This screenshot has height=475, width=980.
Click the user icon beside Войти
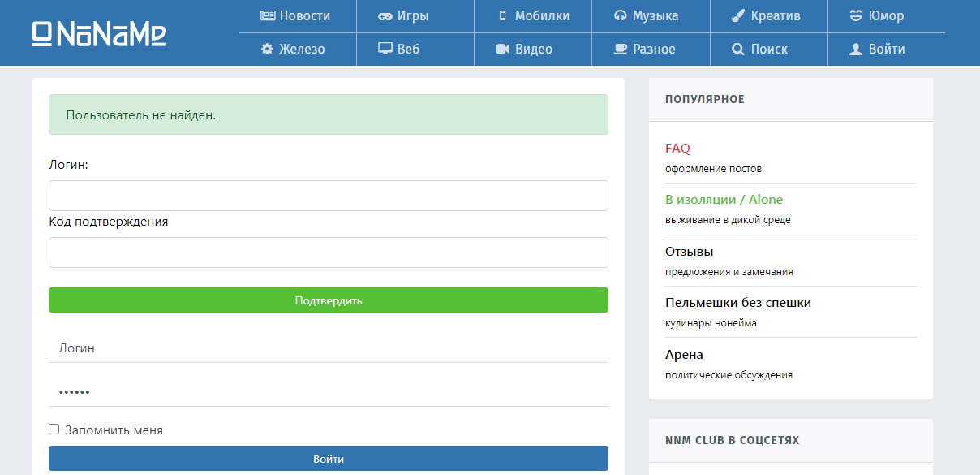click(x=855, y=49)
